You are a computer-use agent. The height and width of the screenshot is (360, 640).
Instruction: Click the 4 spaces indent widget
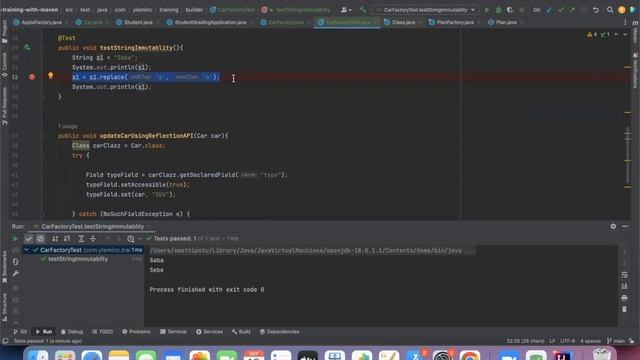[x=590, y=341]
